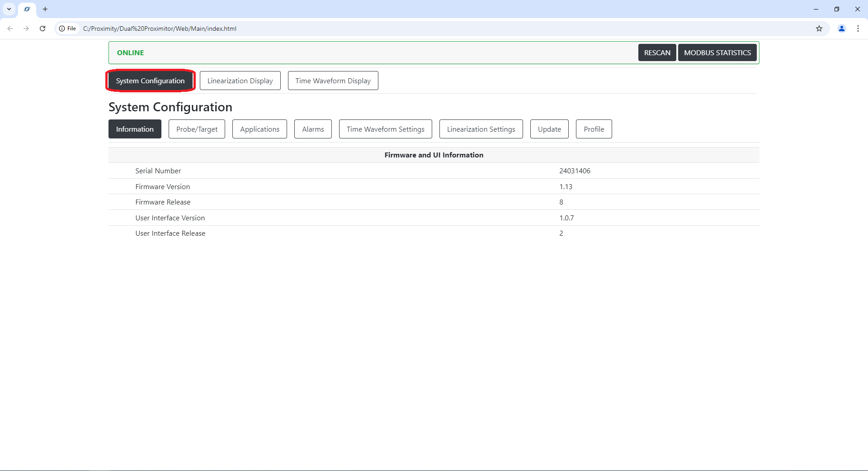Open the Alarms tab
The height and width of the screenshot is (471, 868).
[x=313, y=129]
